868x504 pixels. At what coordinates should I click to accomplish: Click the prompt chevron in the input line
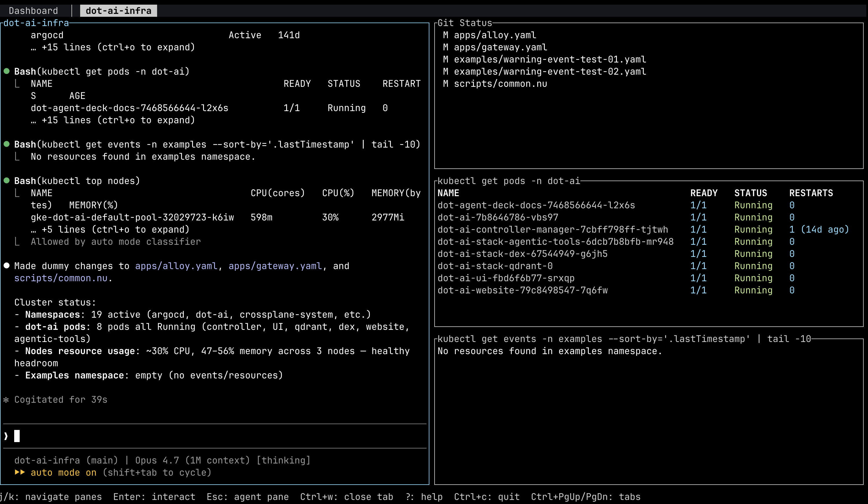[x=6, y=436]
